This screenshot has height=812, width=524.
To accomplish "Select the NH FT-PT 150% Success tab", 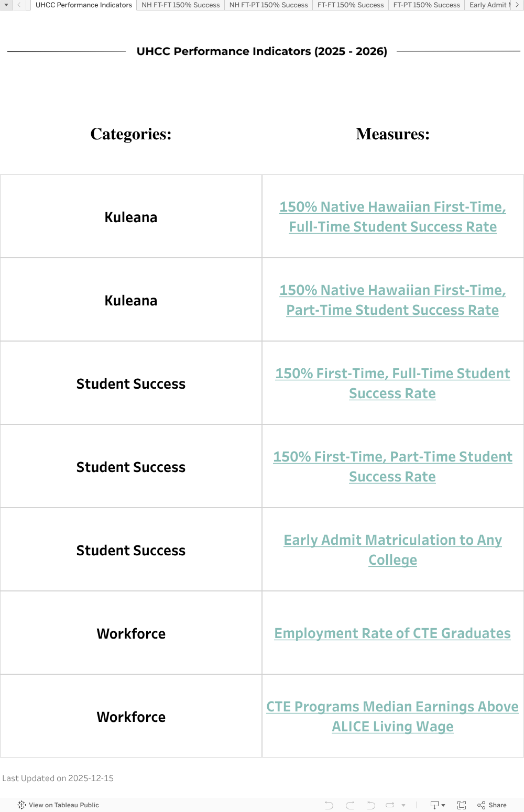I will click(268, 5).
